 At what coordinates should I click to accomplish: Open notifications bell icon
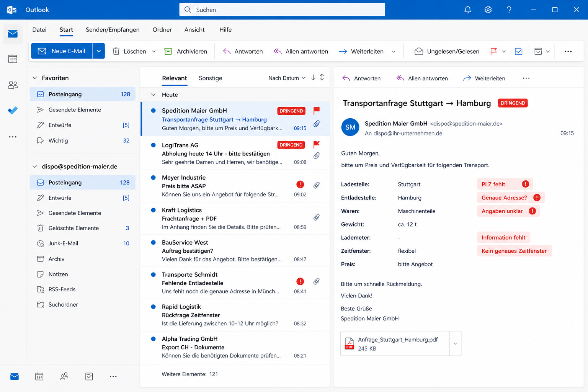467,10
